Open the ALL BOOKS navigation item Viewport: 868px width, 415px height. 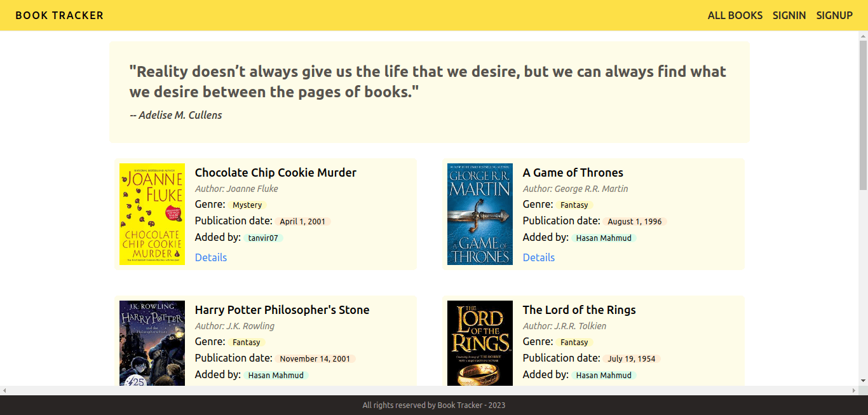(x=735, y=15)
